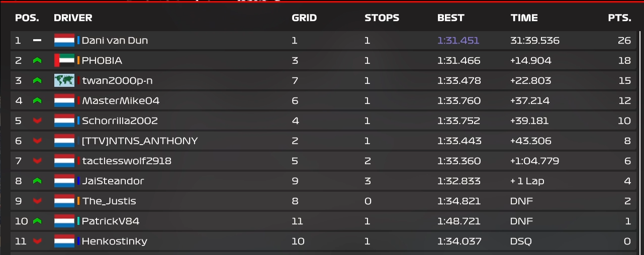
Task: Click the PTS. column header
Action: point(619,18)
